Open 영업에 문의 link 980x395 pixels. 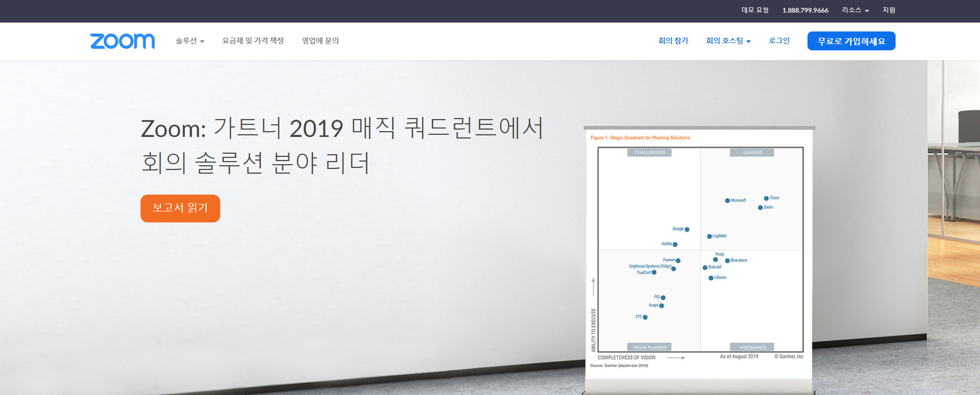320,41
